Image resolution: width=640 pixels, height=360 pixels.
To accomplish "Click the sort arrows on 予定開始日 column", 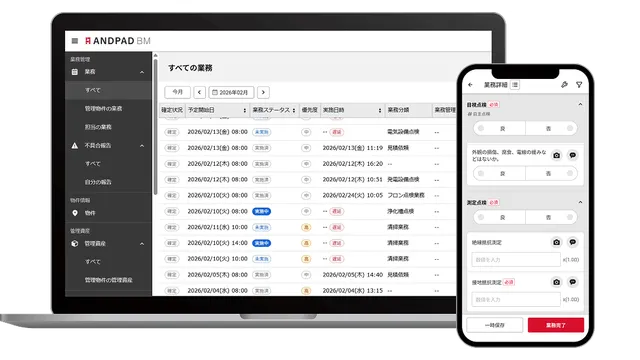I will [x=244, y=110].
